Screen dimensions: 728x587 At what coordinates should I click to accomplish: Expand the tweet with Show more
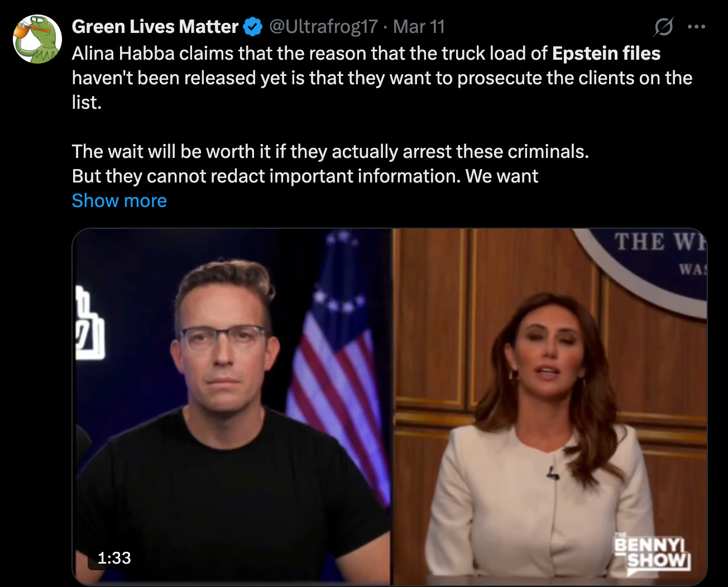point(119,201)
